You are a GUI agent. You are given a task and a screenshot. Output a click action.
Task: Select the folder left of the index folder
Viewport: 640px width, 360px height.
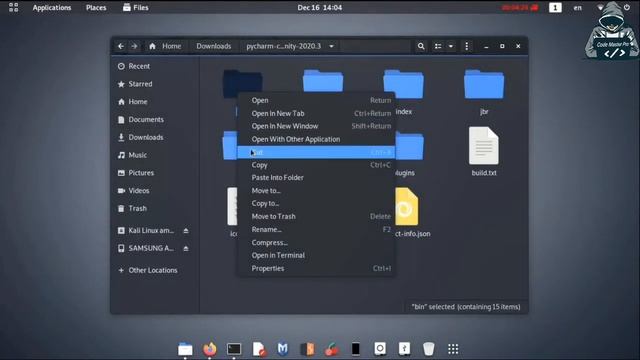[323, 80]
